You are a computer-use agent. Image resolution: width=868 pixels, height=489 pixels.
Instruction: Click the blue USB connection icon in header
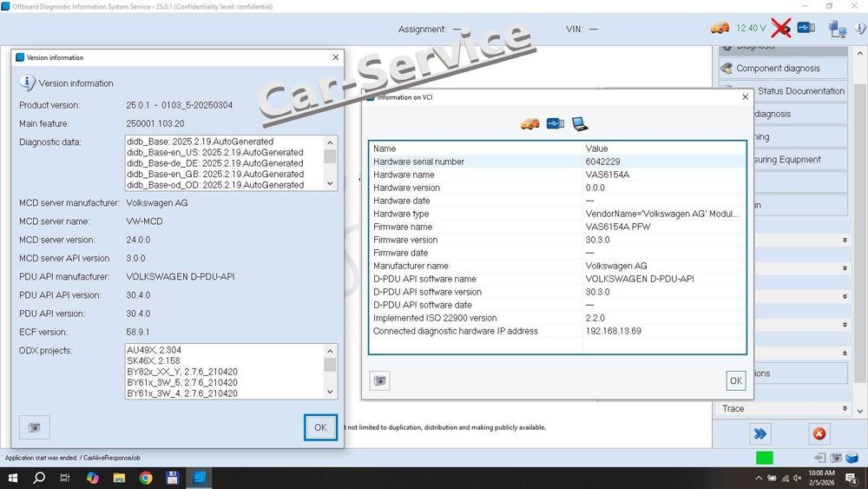tap(806, 28)
